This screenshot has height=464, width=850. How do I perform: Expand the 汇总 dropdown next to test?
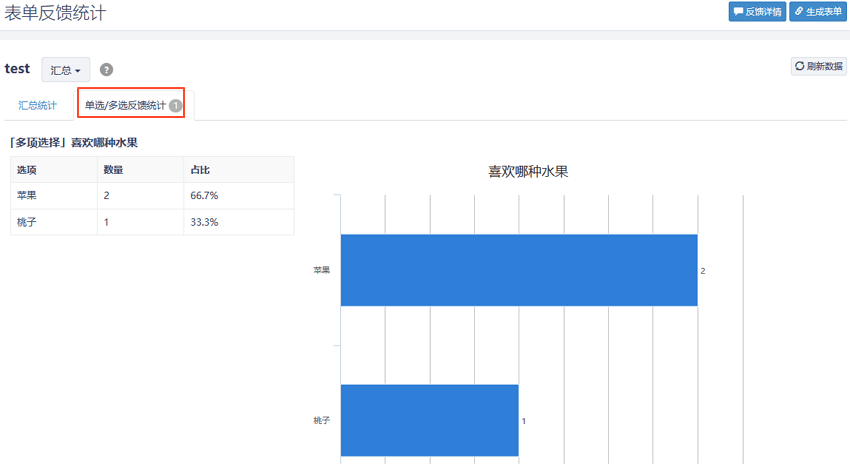tap(66, 70)
